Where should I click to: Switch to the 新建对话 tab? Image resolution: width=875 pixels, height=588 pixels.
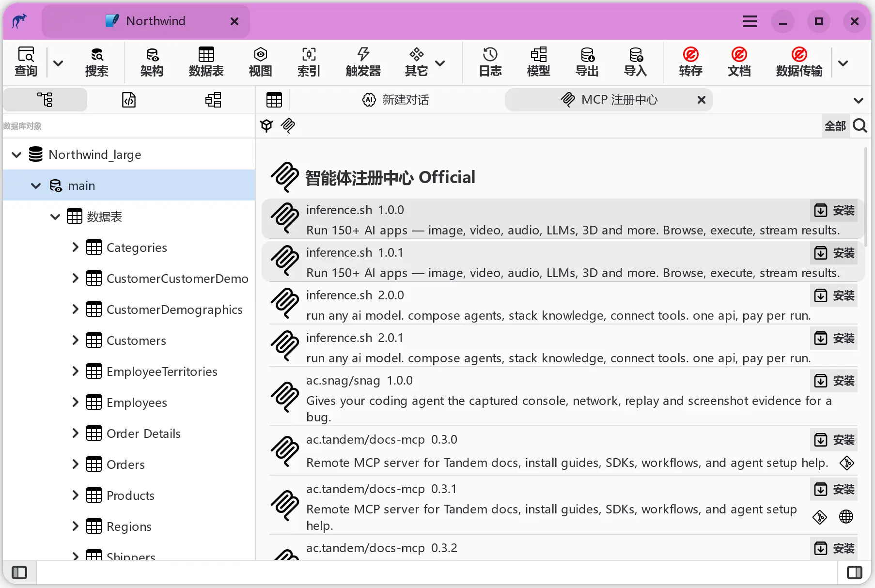tap(395, 100)
